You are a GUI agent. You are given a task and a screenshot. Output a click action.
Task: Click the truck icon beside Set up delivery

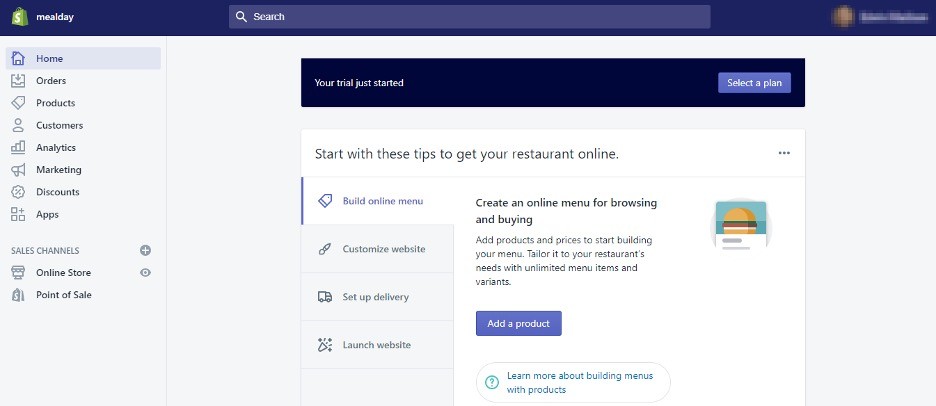coord(325,297)
